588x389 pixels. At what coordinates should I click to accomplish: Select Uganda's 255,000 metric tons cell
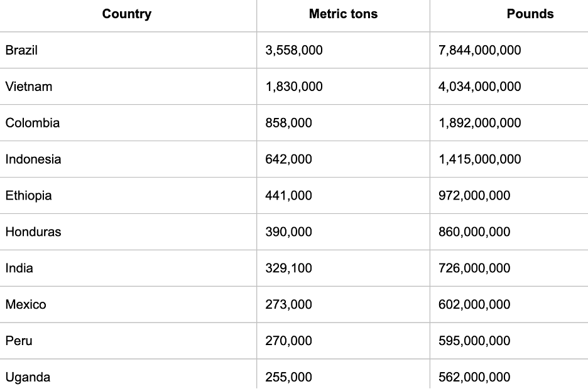coord(289,377)
